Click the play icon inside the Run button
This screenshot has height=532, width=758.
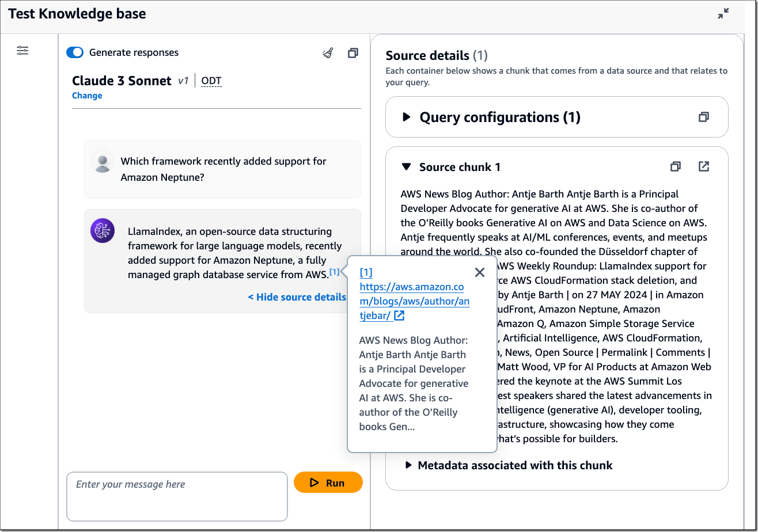click(315, 482)
